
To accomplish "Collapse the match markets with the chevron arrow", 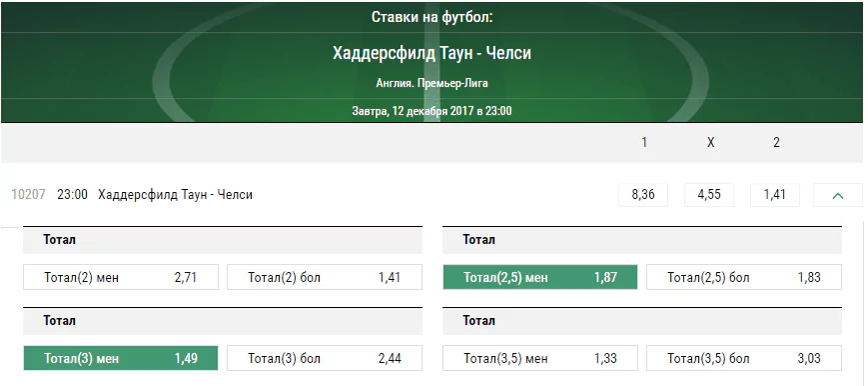I will (838, 195).
